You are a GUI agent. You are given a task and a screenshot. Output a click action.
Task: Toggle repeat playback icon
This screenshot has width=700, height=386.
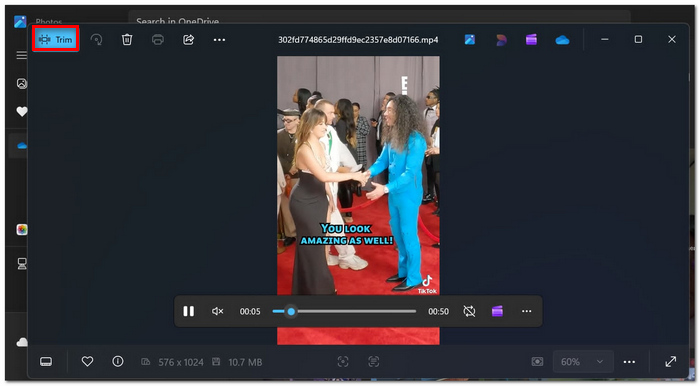pyautogui.click(x=469, y=311)
